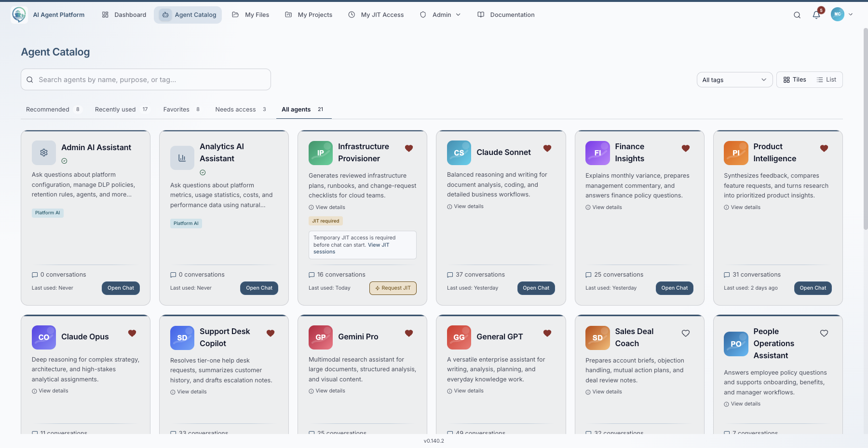View details for Gemini Pro

tap(327, 391)
